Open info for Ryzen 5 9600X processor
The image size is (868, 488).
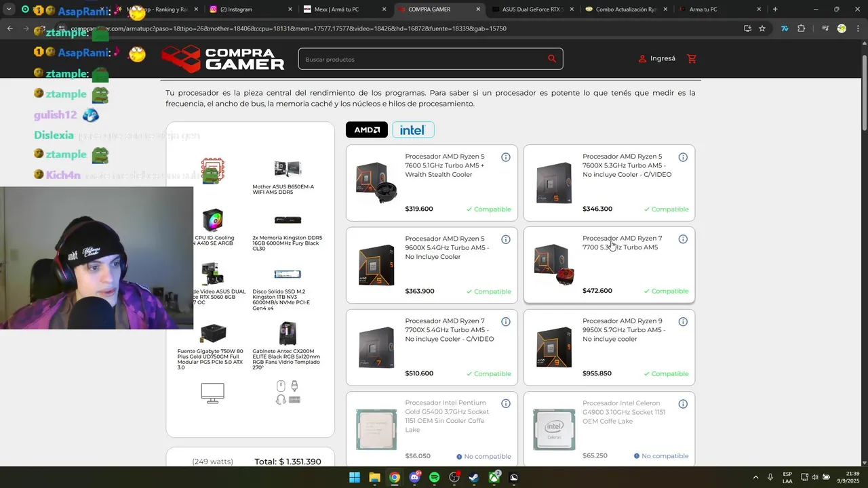pos(506,239)
